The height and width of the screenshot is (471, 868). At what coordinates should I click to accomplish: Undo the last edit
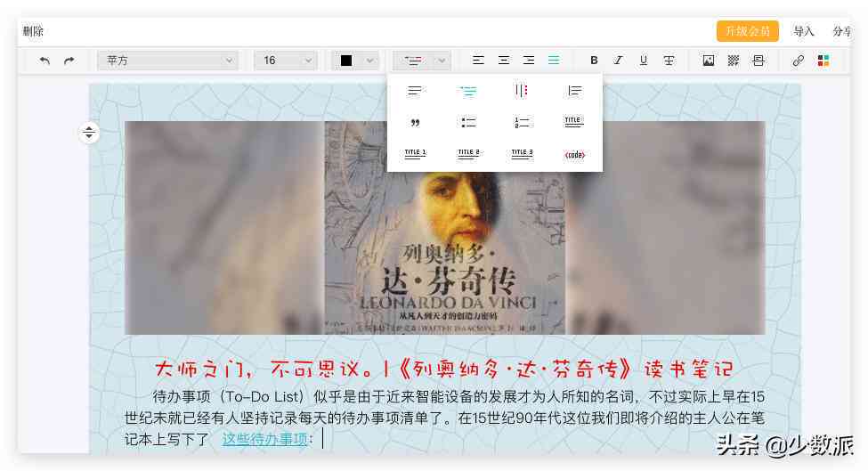point(45,61)
